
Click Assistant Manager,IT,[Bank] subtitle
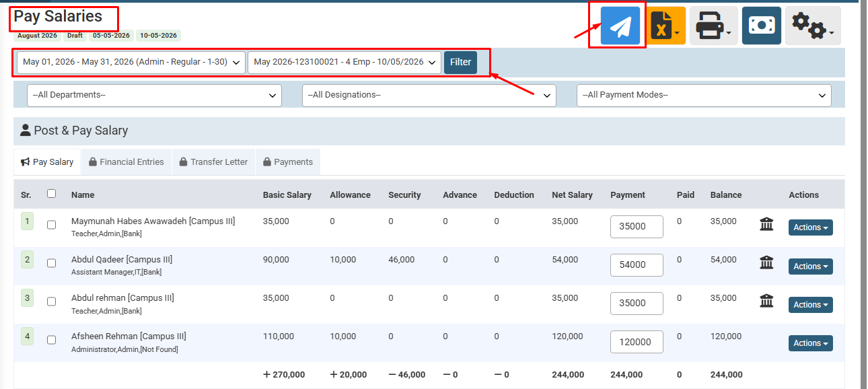coord(116,273)
